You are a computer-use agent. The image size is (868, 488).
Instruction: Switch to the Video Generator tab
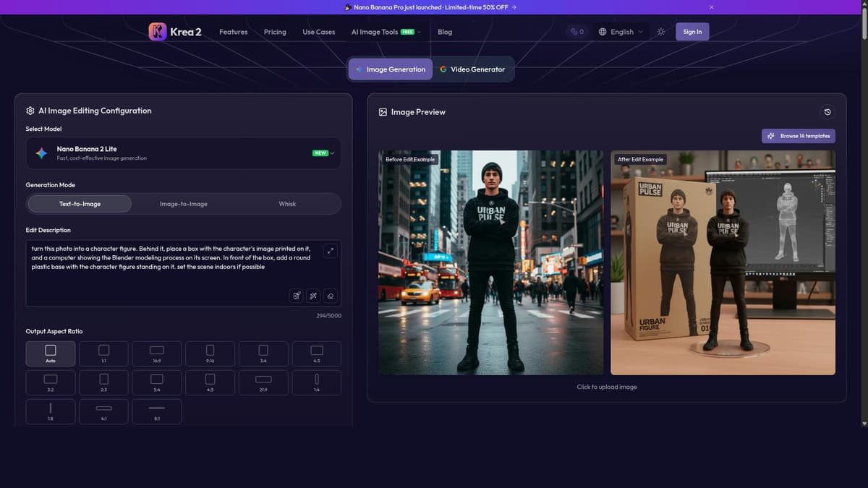click(473, 69)
